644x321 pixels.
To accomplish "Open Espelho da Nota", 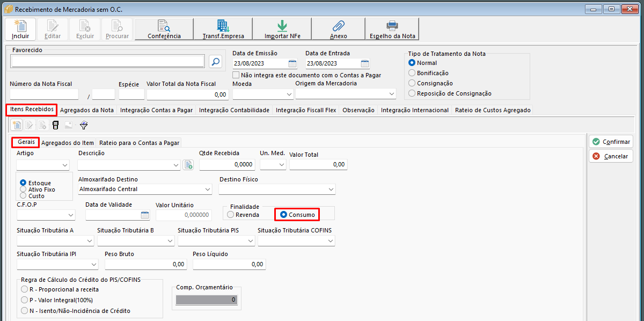I will (x=392, y=29).
